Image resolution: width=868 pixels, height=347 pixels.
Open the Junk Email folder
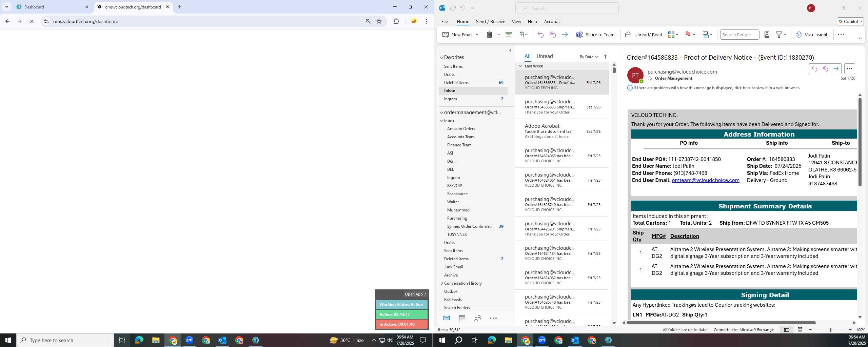453,267
